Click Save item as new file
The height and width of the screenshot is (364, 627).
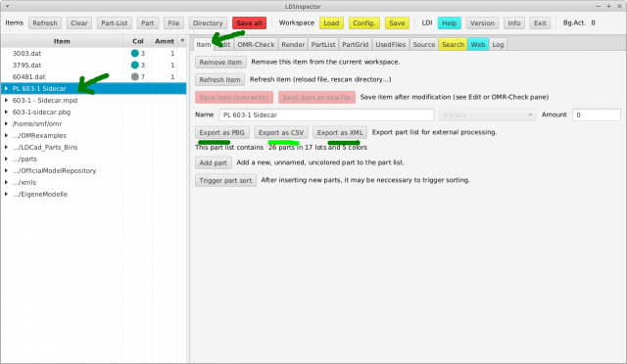(x=316, y=97)
